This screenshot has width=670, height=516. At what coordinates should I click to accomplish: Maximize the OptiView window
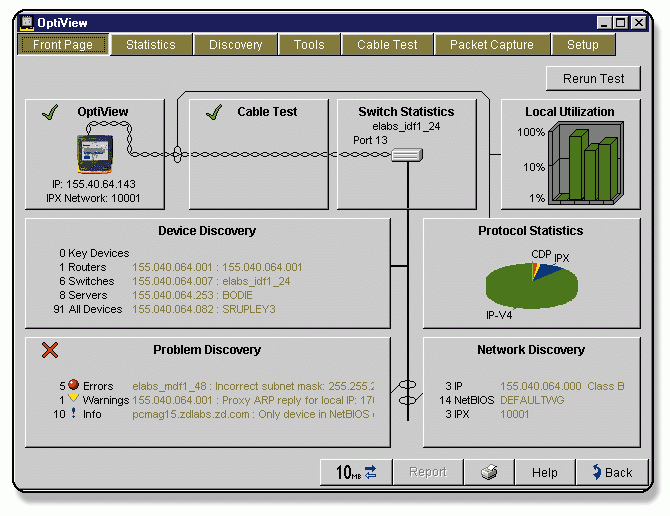pyautogui.click(x=620, y=23)
